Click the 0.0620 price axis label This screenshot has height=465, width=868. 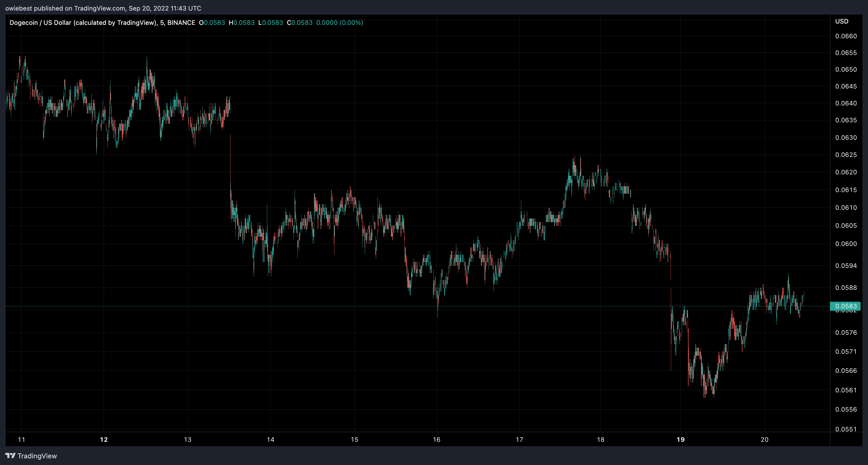click(x=846, y=172)
